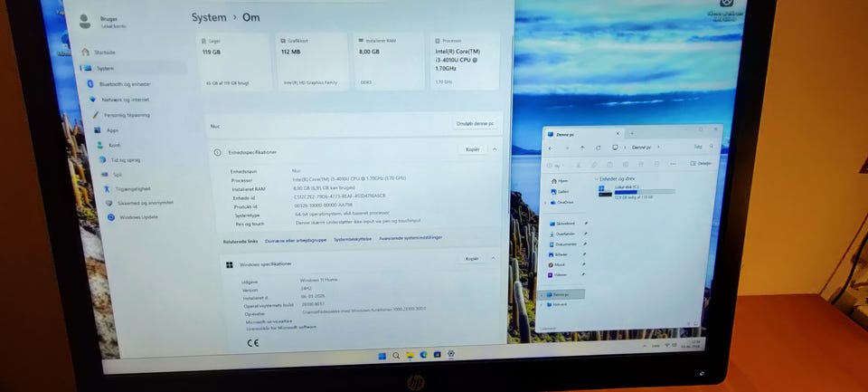Click the File Explorer search box

point(703,147)
